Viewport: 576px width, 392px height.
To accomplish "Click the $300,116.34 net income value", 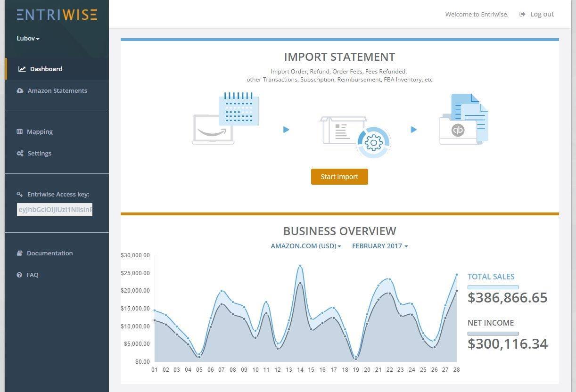I will [508, 344].
